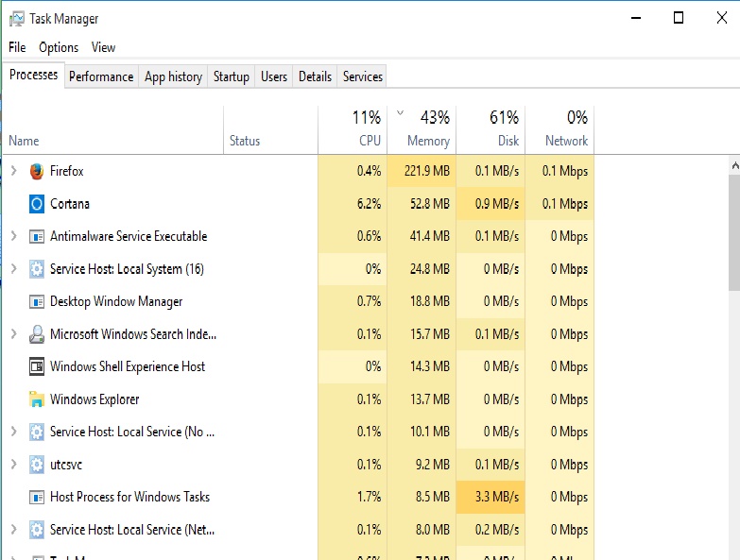Viewport: 740px width, 560px height.
Task: Click the Microsoft Windows Search Indexer icon
Action: click(37, 334)
